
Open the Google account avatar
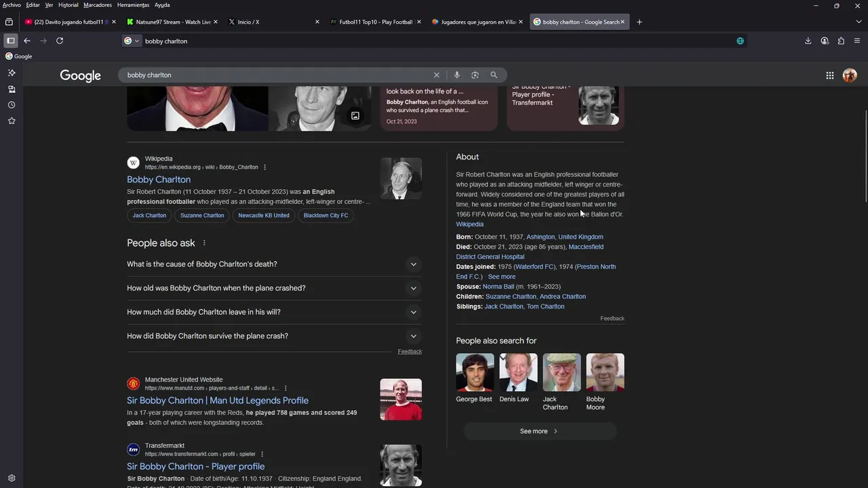point(850,75)
